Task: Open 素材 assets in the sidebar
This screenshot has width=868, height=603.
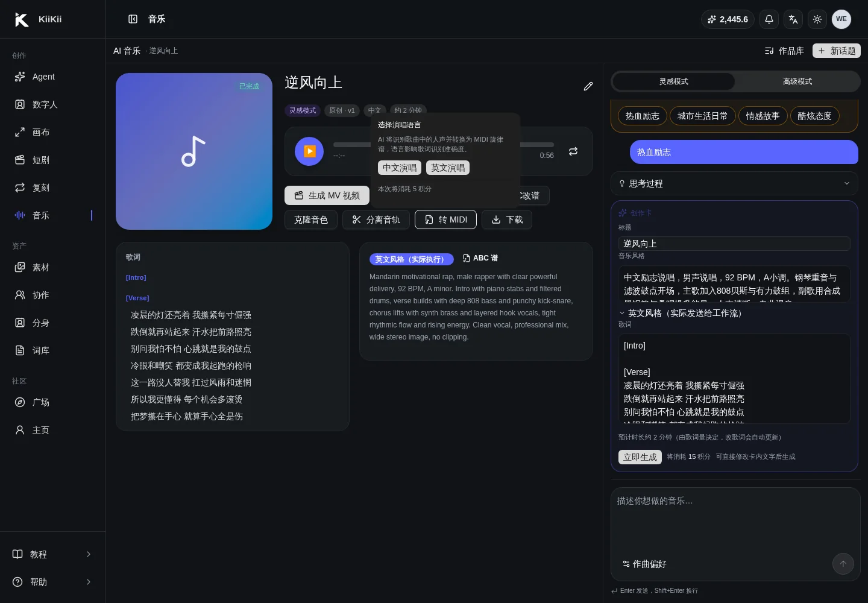Action: tap(52, 267)
